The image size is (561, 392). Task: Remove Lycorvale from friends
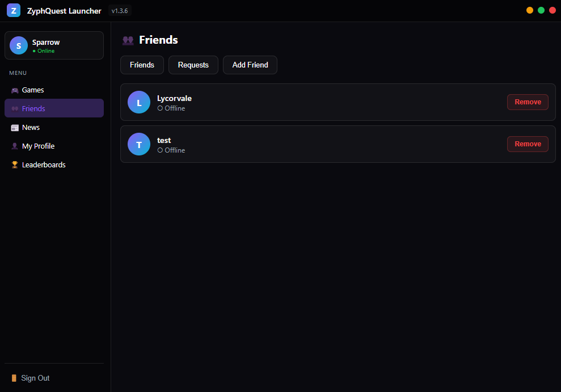pos(528,102)
